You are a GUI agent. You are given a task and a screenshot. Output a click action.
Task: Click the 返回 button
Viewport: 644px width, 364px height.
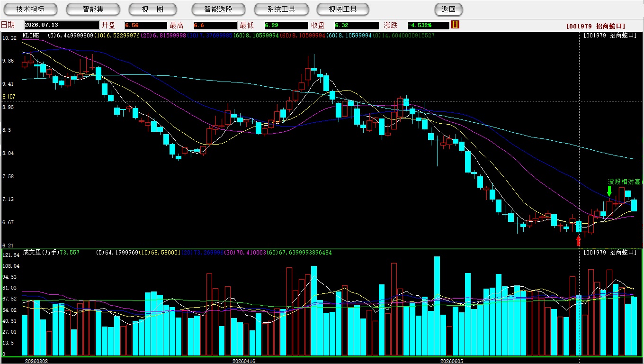point(448,9)
